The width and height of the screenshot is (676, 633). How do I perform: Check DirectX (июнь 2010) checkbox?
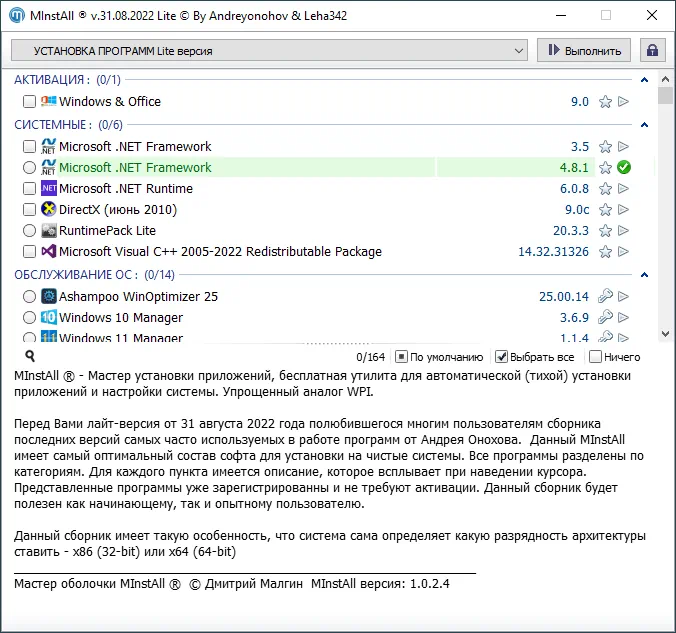click(29, 210)
